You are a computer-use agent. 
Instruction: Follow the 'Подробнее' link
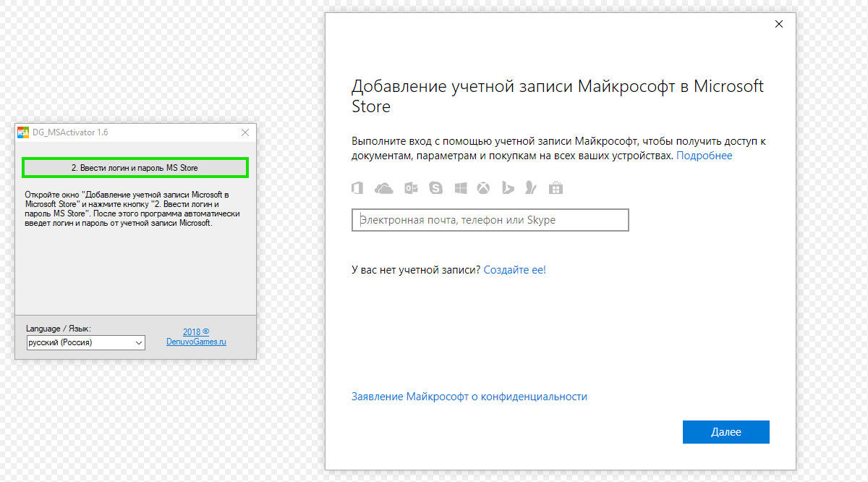tap(704, 156)
